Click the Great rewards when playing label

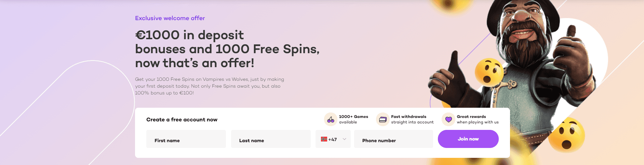[478, 119]
